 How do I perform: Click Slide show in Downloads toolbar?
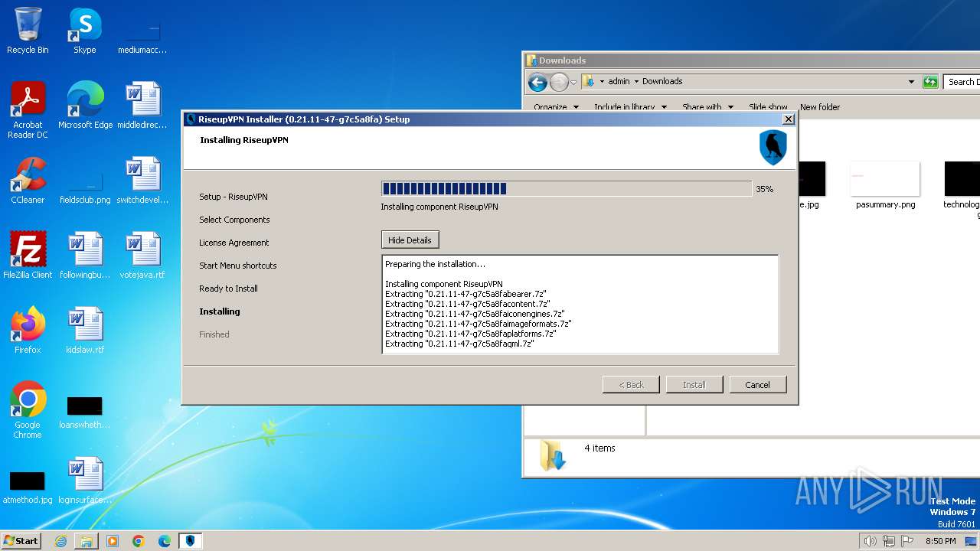[x=768, y=107]
